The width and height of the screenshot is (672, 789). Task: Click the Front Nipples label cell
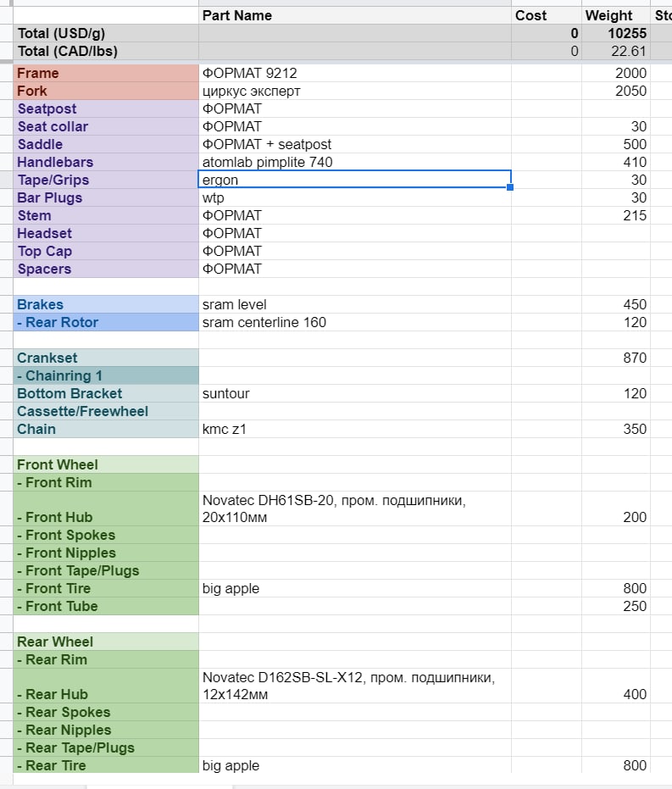[106, 553]
